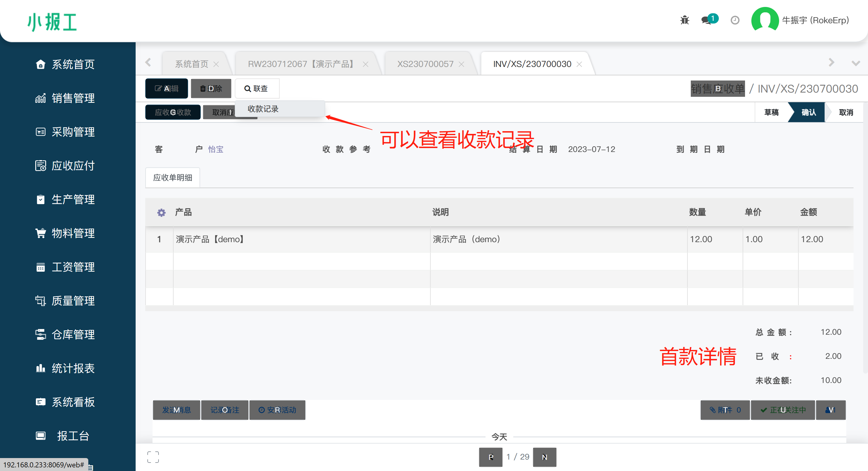Choose 收款记录 from the dropdown menu
The width and height of the screenshot is (868, 471).
point(263,109)
